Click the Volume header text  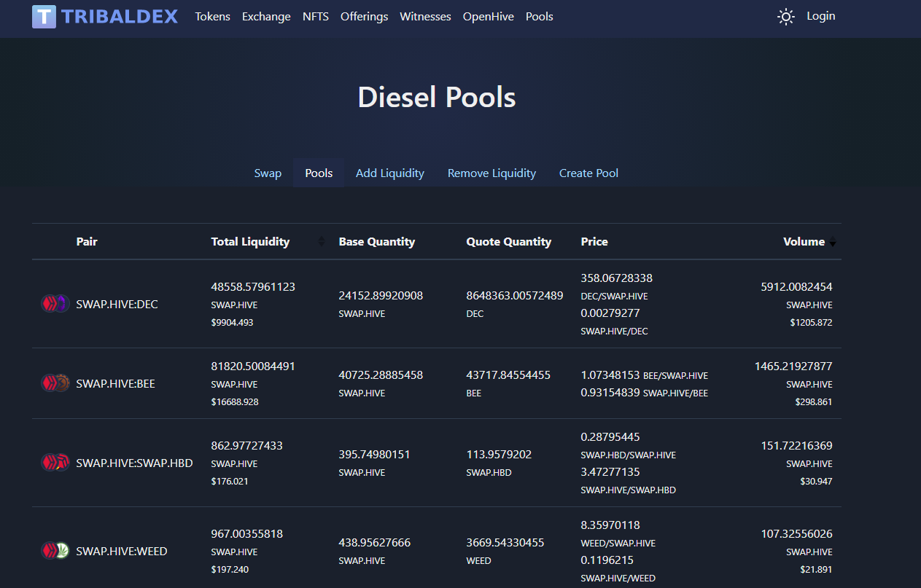[x=804, y=242]
